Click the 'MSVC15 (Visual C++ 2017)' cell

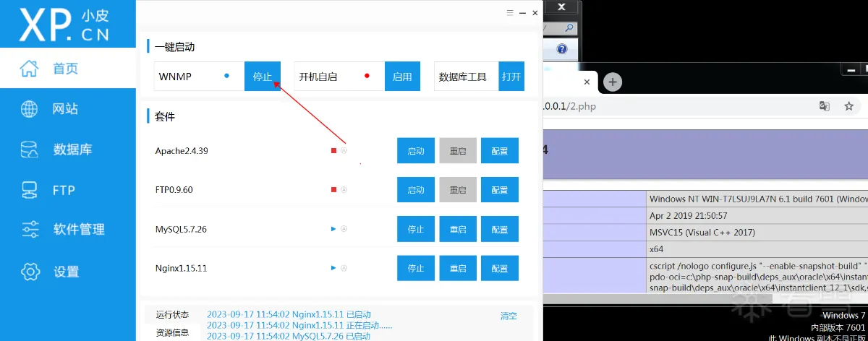(757, 232)
